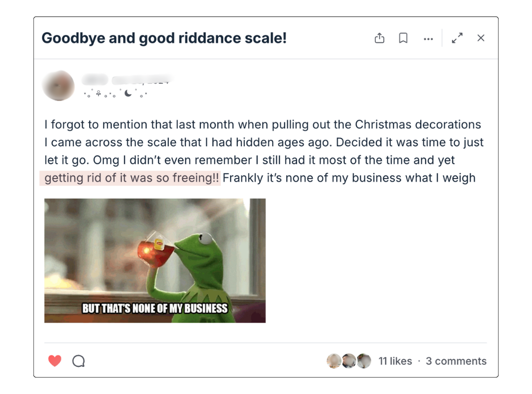Unlike the post via the red heart
The image size is (532, 394).
(54, 361)
